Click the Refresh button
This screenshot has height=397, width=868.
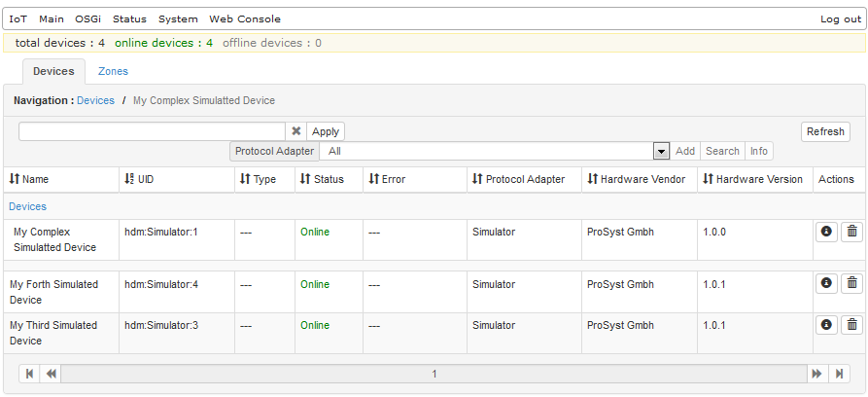[x=825, y=131]
